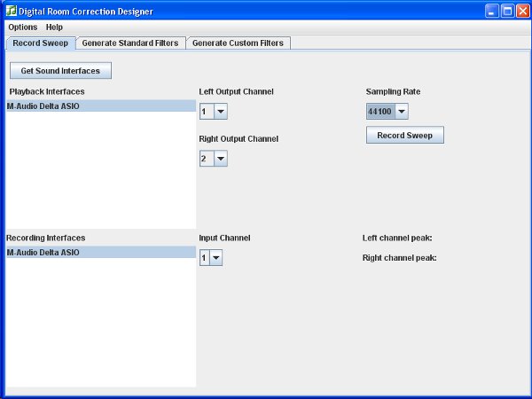
Task: Open the Options menu
Action: pyautogui.click(x=22, y=27)
